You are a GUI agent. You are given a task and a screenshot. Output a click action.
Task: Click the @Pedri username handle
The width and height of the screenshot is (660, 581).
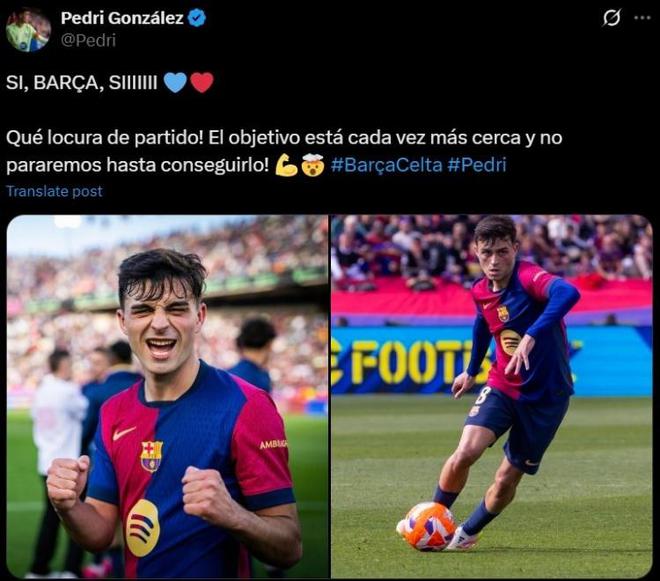(88, 40)
